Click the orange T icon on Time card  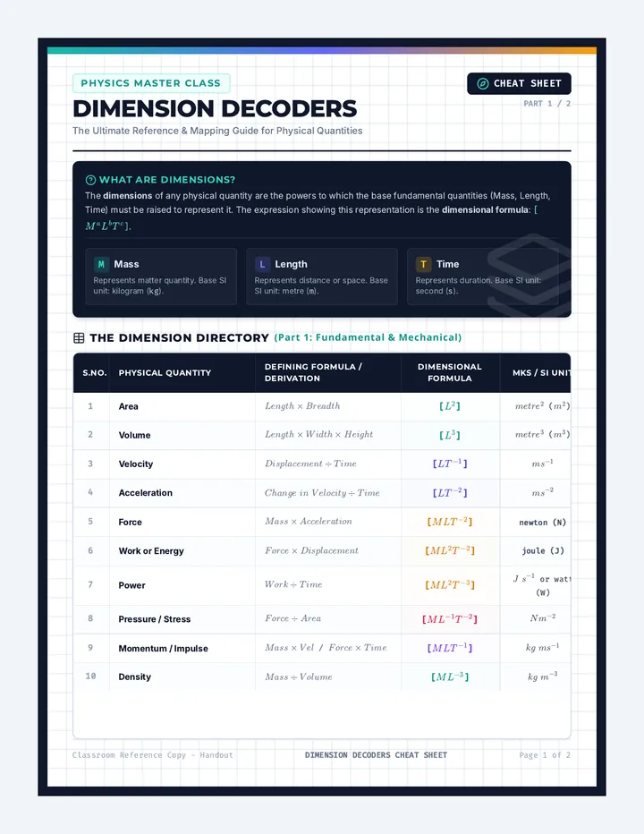pyautogui.click(x=423, y=264)
